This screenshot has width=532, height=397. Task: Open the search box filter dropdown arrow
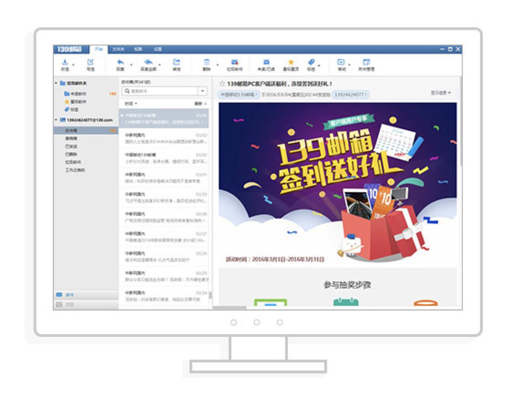(202, 91)
